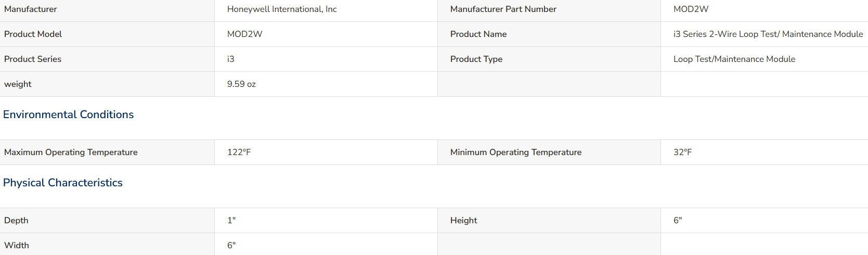Click the Width label cell
Screen dimensions: 868x255
[107, 245]
